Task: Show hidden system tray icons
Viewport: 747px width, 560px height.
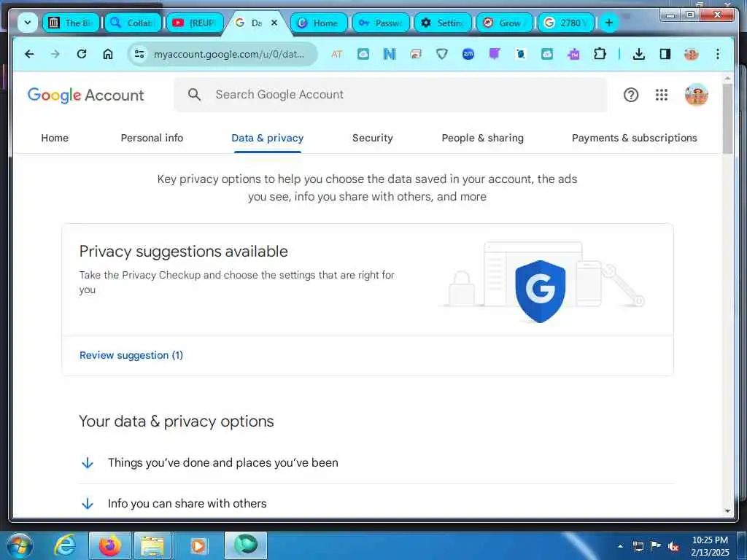Action: pos(620,546)
